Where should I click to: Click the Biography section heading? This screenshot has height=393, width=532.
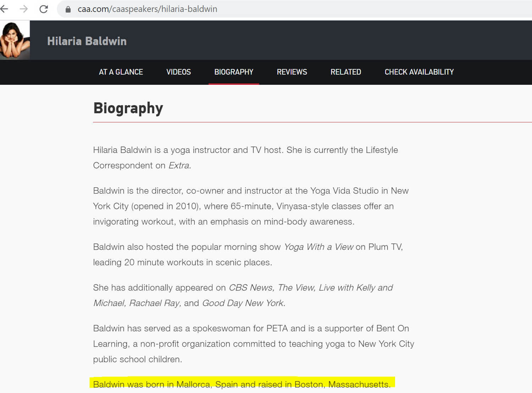[128, 108]
